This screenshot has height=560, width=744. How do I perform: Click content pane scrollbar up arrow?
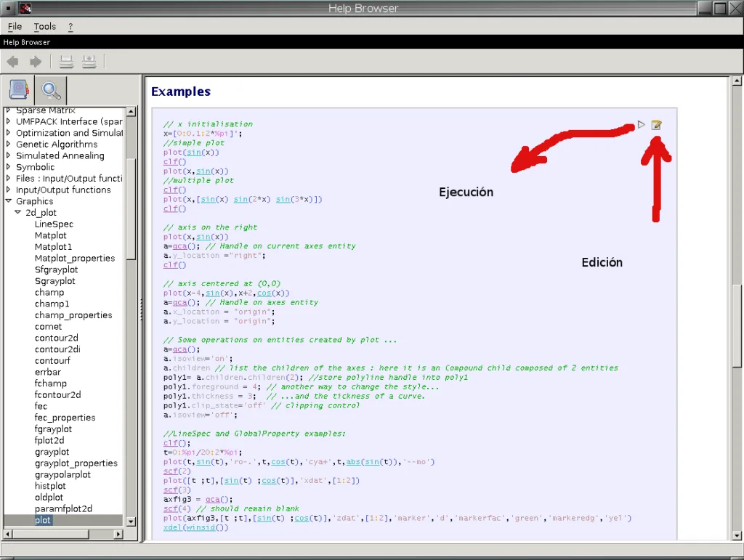[x=737, y=81]
